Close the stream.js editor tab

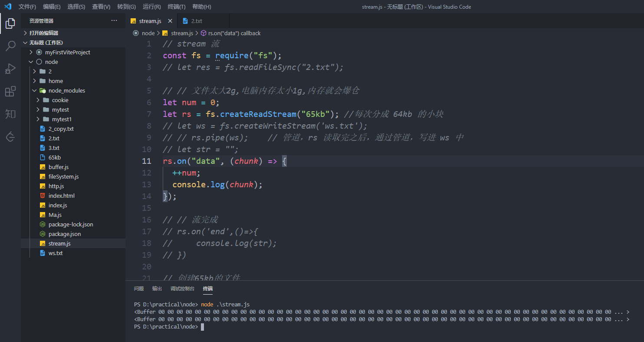coord(170,21)
